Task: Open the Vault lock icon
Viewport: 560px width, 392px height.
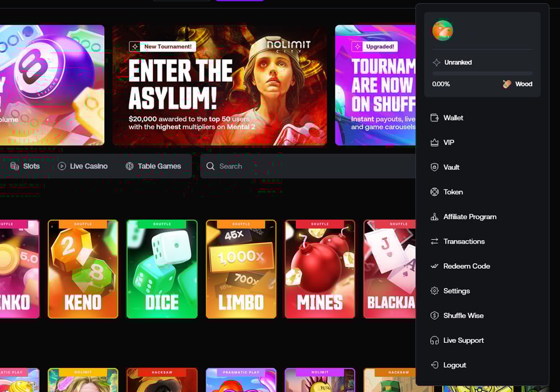Action: (434, 167)
